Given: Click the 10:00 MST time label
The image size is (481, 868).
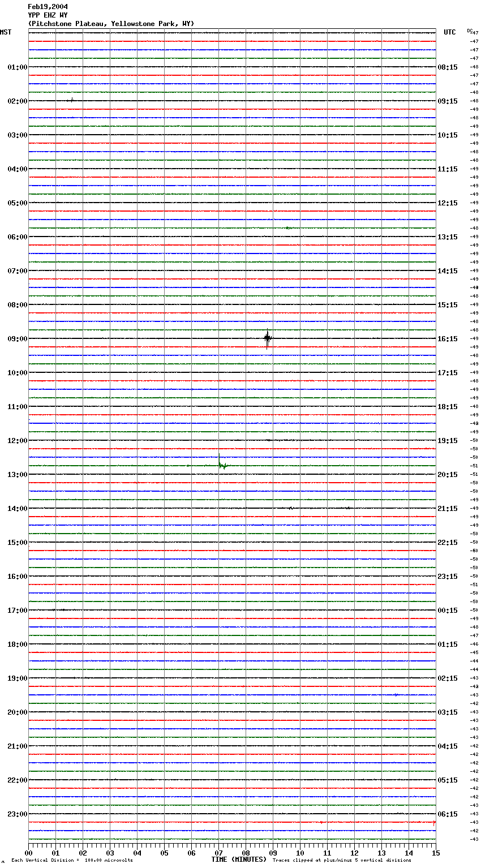Looking at the screenshot, I should (x=17, y=373).
